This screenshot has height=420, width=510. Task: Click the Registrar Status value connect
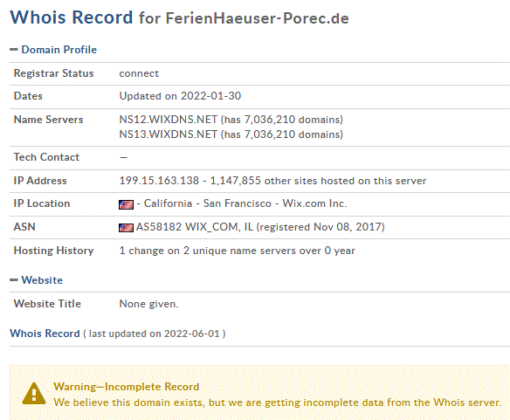click(x=139, y=73)
